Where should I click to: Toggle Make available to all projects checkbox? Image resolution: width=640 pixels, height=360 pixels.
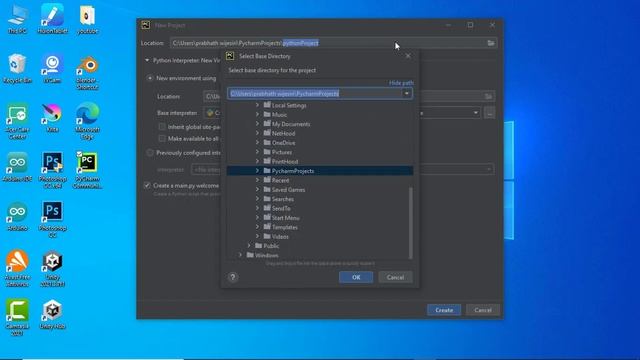pyautogui.click(x=162, y=139)
